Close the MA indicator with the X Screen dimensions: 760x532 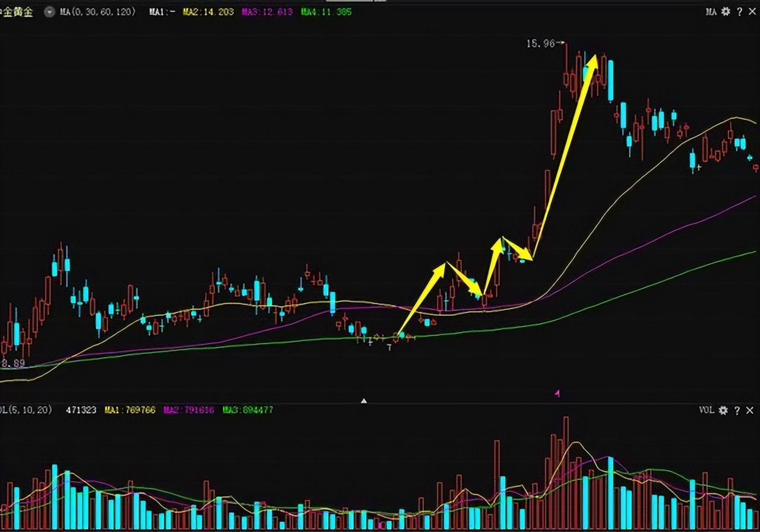(752, 11)
